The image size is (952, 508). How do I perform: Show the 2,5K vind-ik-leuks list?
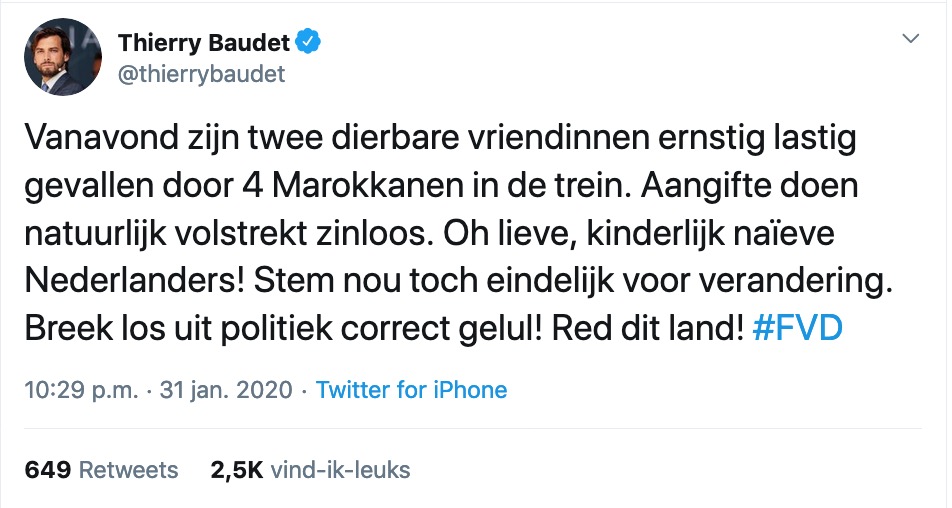click(310, 470)
